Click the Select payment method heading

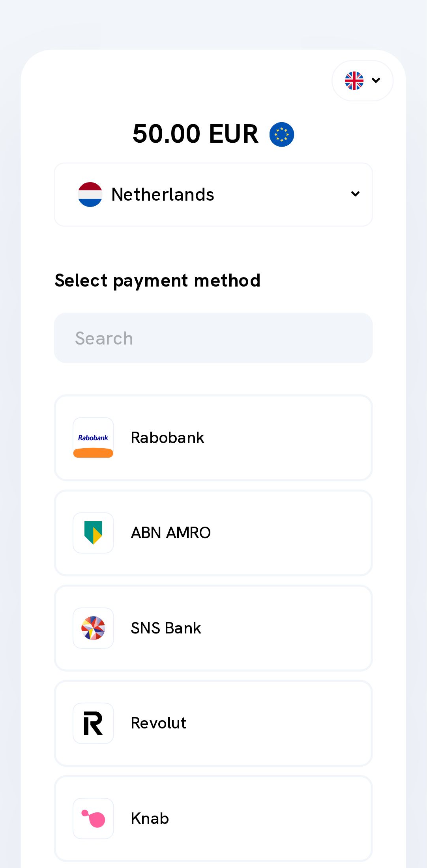point(157,281)
